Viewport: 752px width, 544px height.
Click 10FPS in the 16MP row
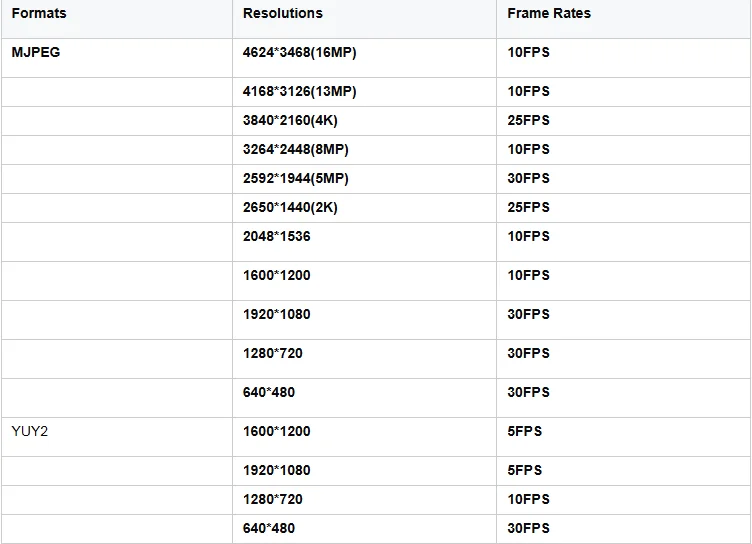pos(529,52)
